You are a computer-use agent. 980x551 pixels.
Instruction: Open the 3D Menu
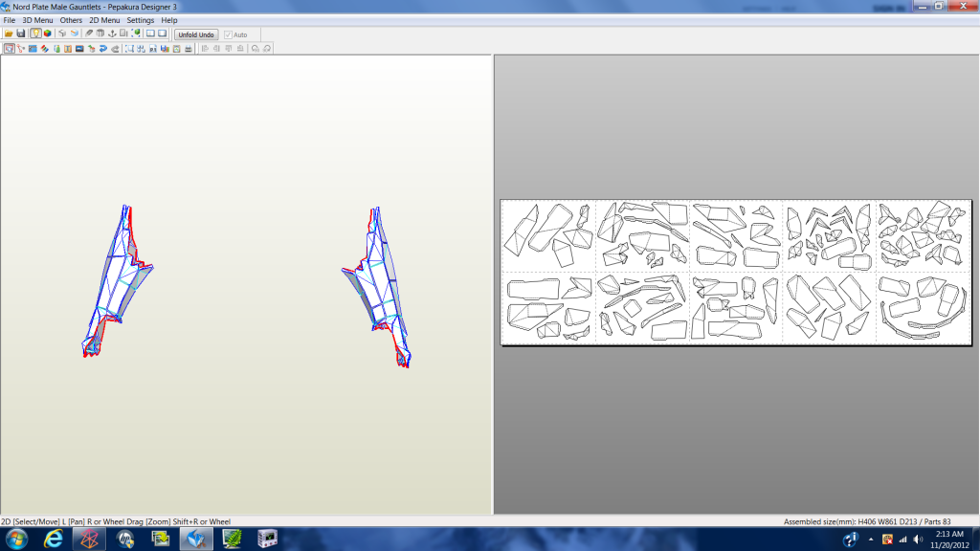[37, 20]
